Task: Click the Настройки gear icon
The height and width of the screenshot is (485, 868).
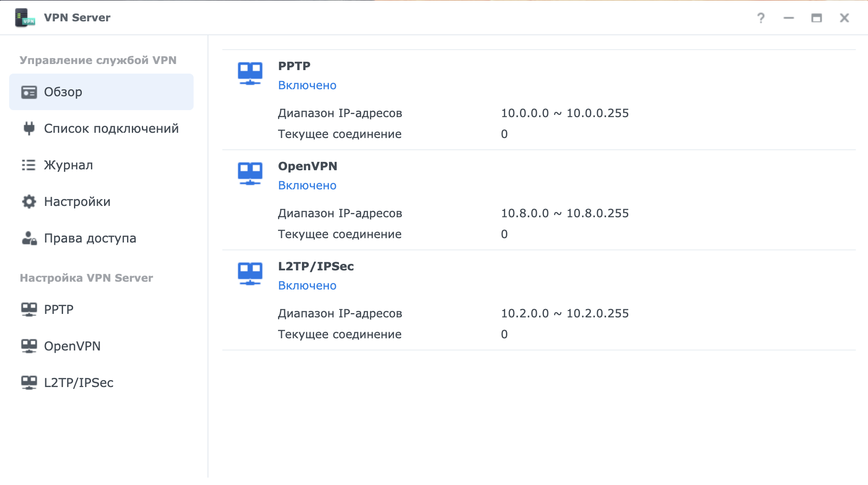Action: pos(29,202)
